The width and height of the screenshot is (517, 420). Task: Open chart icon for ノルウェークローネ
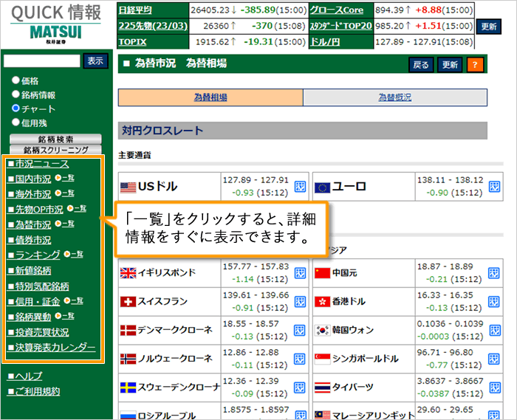click(x=299, y=359)
